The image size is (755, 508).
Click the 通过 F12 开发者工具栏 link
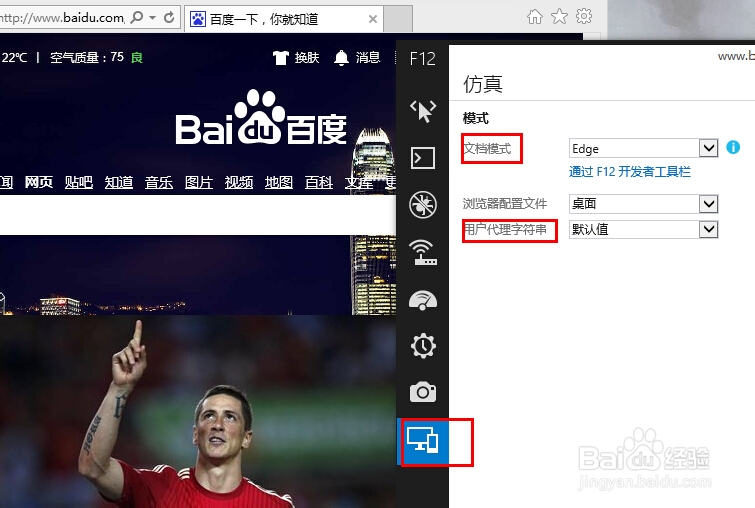tap(630, 172)
